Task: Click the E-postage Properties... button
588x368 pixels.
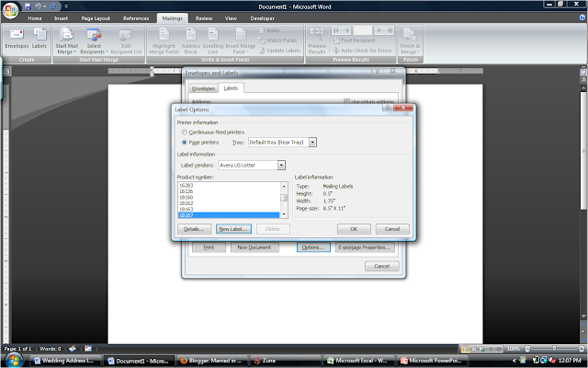Action: 365,247
